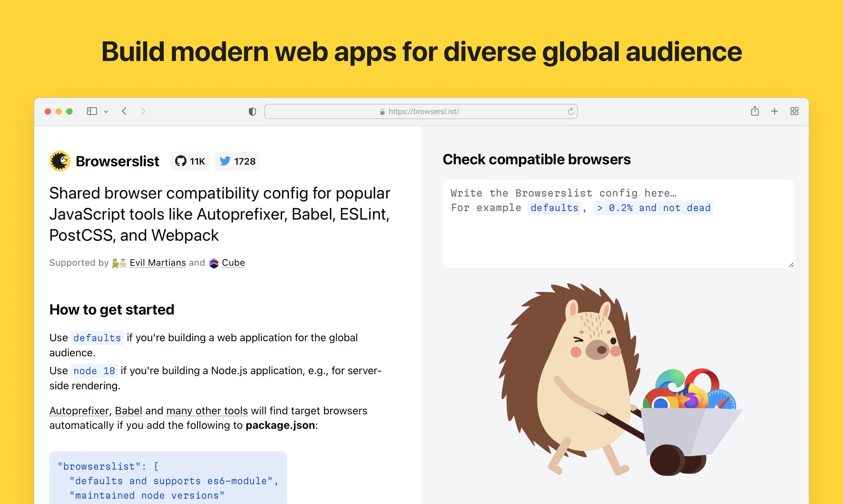Open GitHub 11K stars badge
Viewport: 843px width, 504px height.
pyautogui.click(x=190, y=161)
